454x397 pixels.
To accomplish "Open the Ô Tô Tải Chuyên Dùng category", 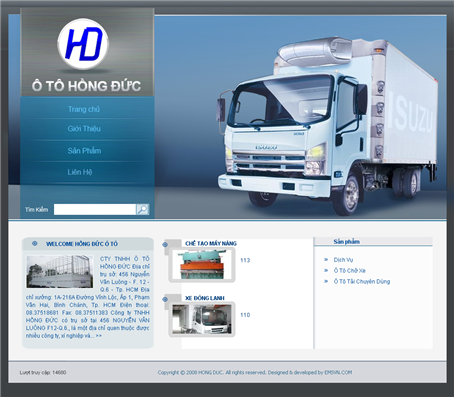I will 362,281.
